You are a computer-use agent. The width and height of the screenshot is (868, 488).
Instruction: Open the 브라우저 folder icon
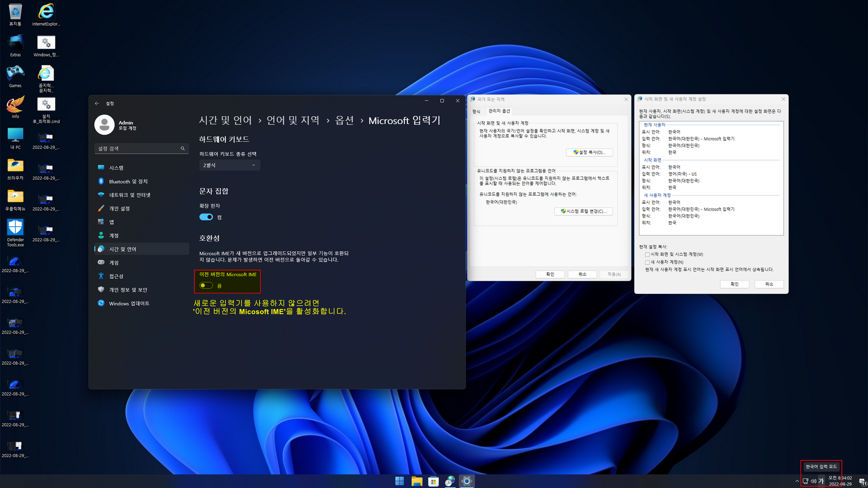click(15, 169)
